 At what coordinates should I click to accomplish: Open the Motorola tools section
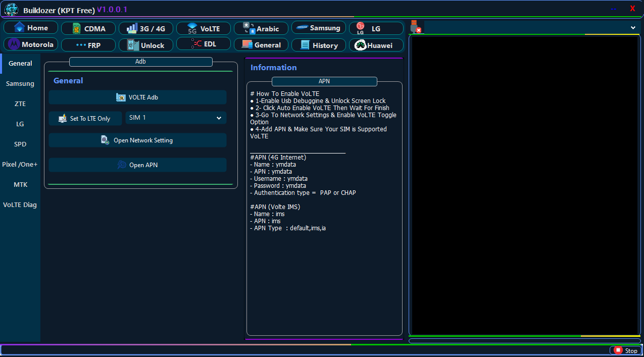click(31, 44)
